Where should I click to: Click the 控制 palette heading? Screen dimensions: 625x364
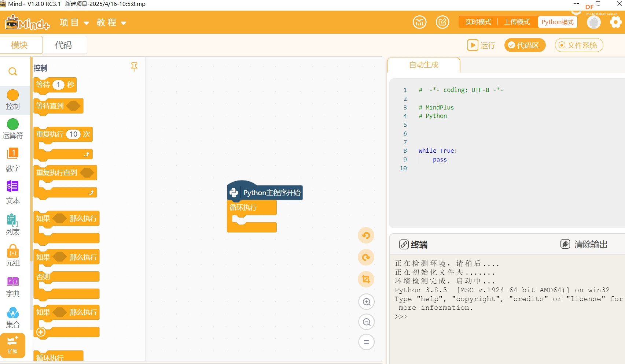[x=40, y=68]
